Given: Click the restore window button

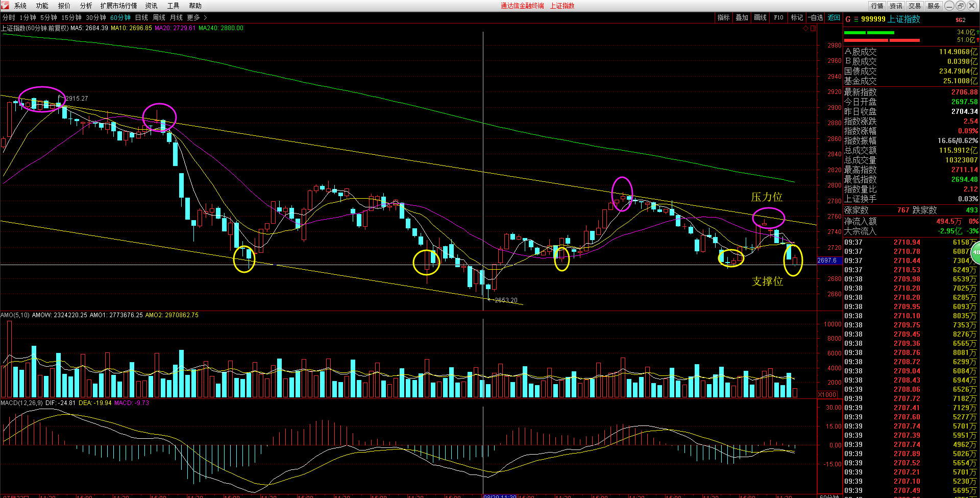Looking at the screenshot, I should (960, 6).
